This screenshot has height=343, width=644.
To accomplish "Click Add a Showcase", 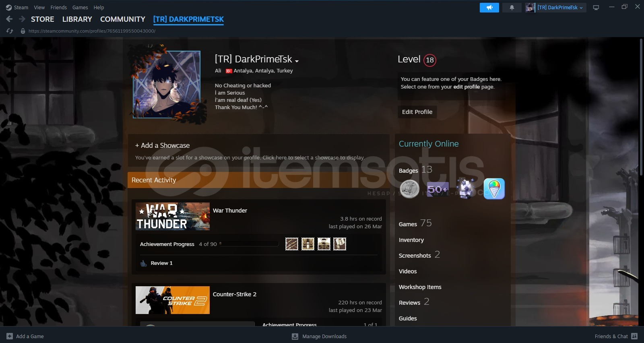I will (162, 145).
